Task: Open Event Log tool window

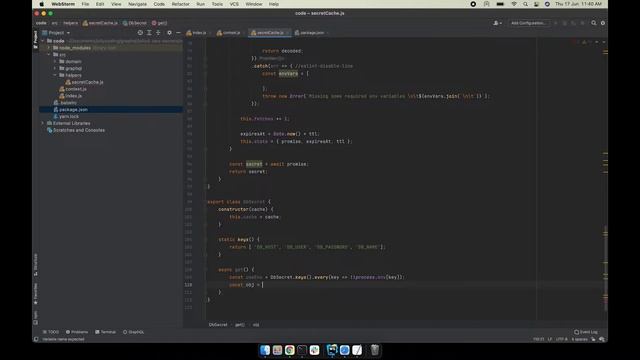Action: point(586,332)
